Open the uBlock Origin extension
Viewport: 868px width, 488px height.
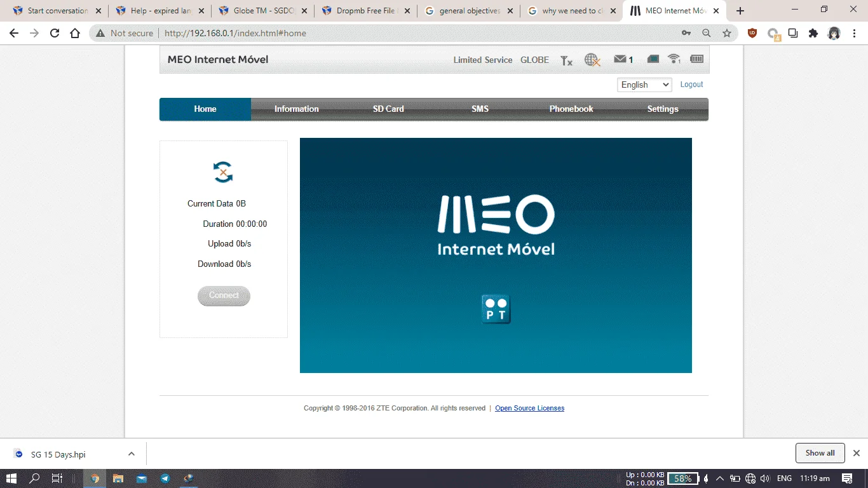pyautogui.click(x=752, y=33)
